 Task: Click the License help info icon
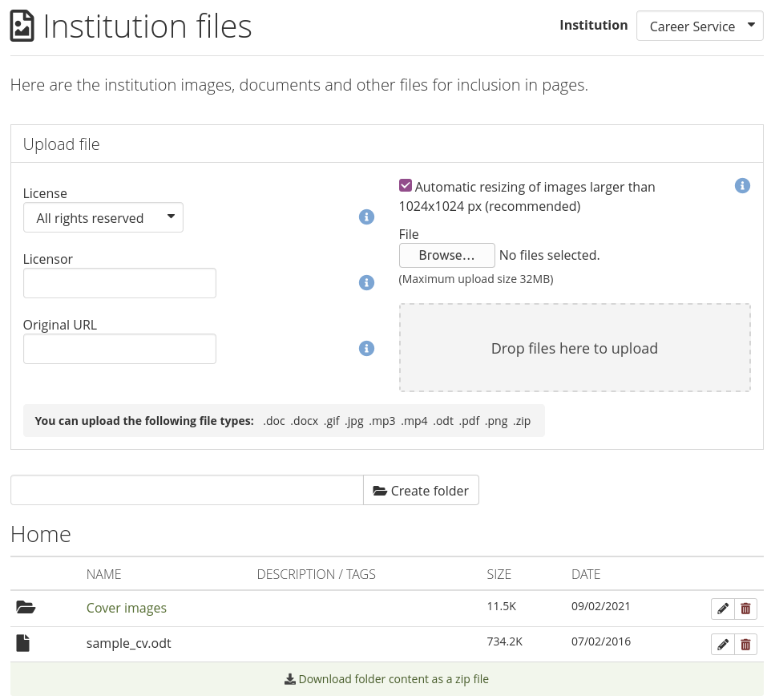pos(366,217)
